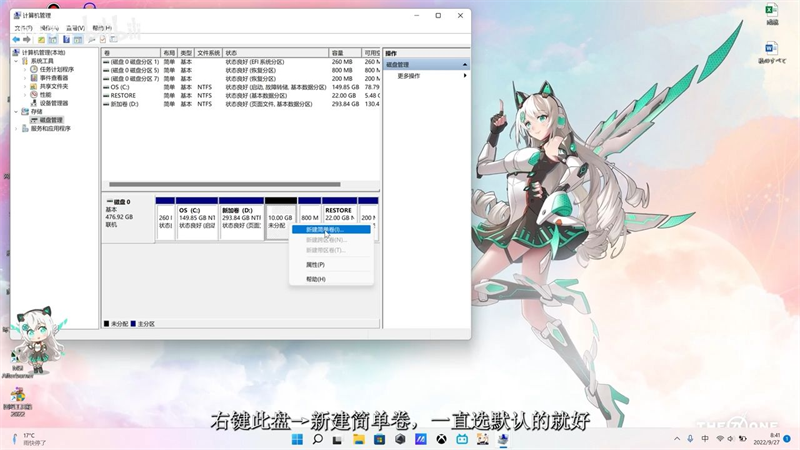Collapse the 系统工具 tree node

[16, 61]
